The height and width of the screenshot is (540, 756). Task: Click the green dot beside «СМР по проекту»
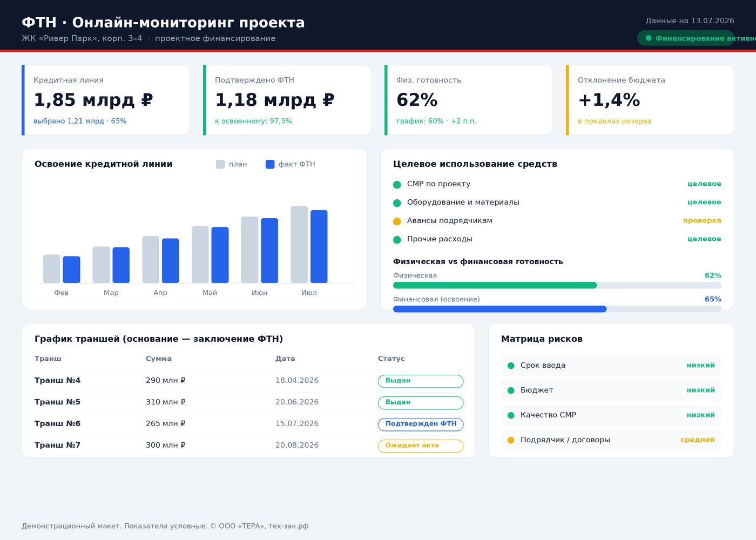coord(397,185)
